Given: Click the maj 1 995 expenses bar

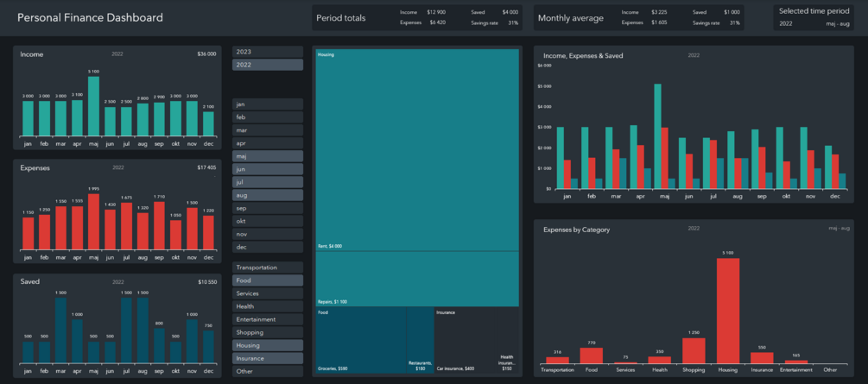Looking at the screenshot, I should pos(93,221).
